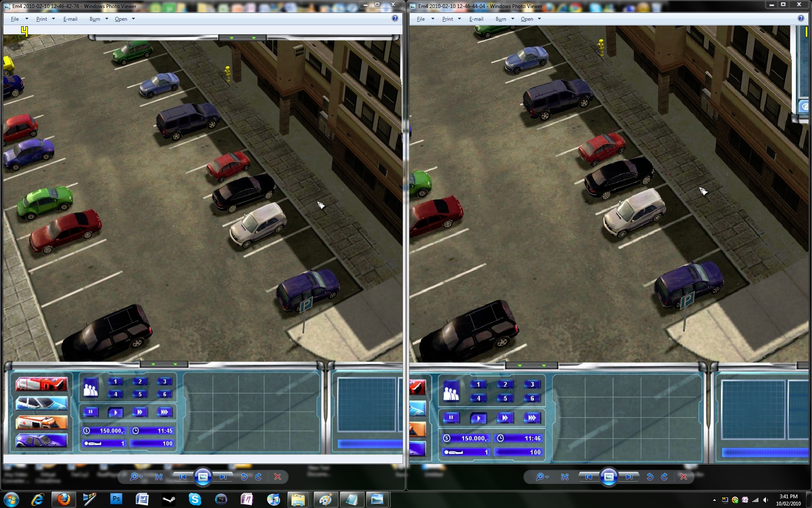The width and height of the screenshot is (812, 508).
Task: Click the help icon in the right Photo Viewer
Action: pos(801,18)
